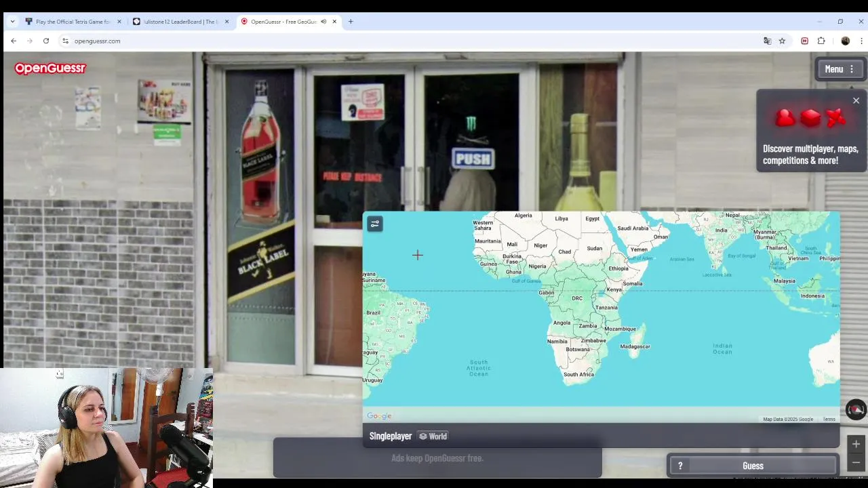Viewport: 868px width, 488px height.
Task: Go back with the browser back arrow
Action: (x=14, y=41)
